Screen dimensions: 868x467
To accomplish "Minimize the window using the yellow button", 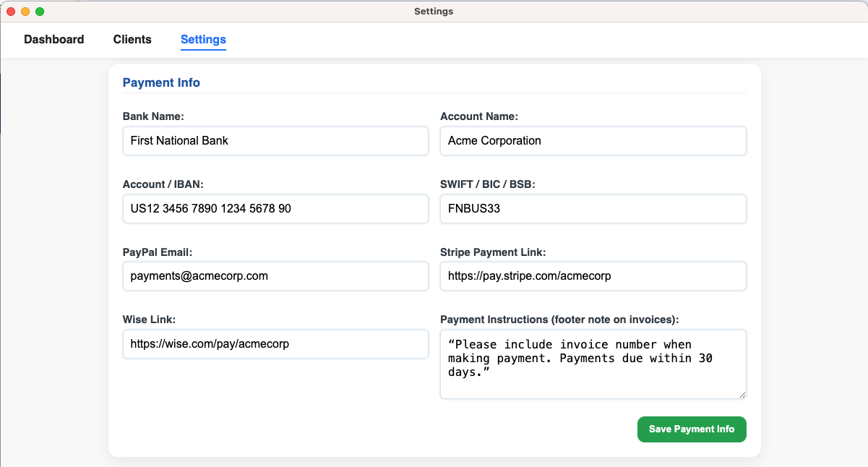I will [x=25, y=12].
